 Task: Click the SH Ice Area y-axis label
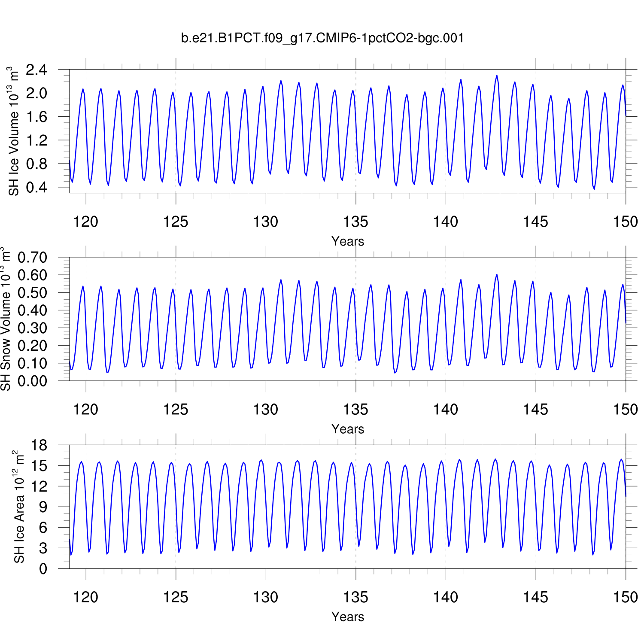pos(19,507)
